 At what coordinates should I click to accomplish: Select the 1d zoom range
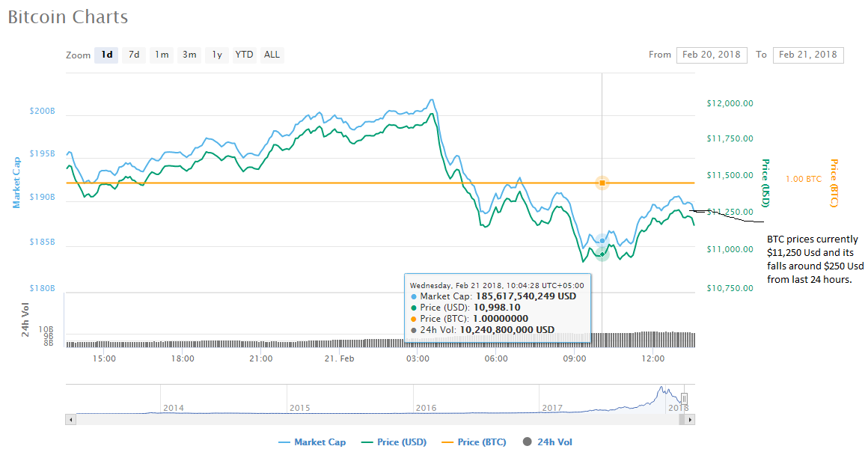click(106, 55)
